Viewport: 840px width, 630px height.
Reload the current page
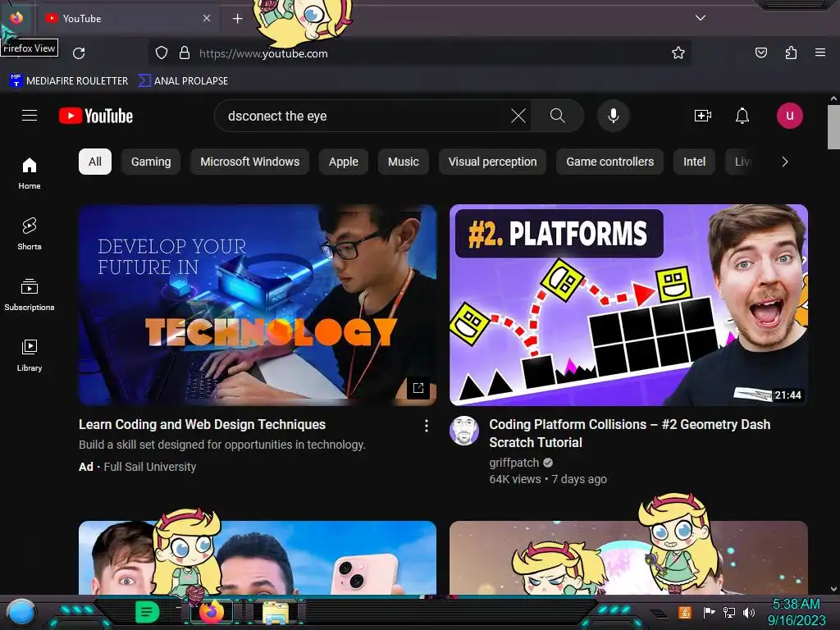[79, 53]
